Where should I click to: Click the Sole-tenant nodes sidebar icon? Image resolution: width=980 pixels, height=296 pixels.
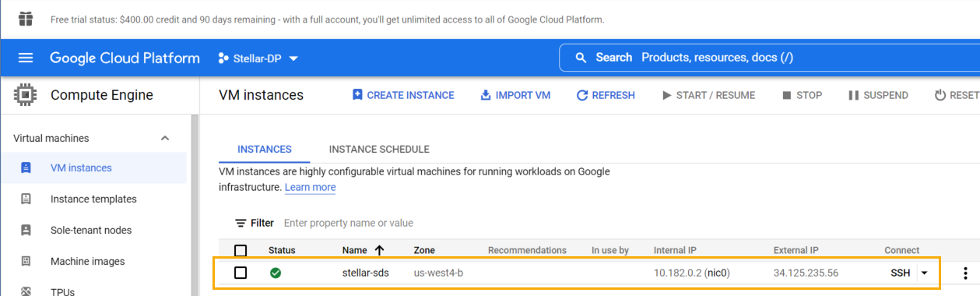(x=26, y=230)
